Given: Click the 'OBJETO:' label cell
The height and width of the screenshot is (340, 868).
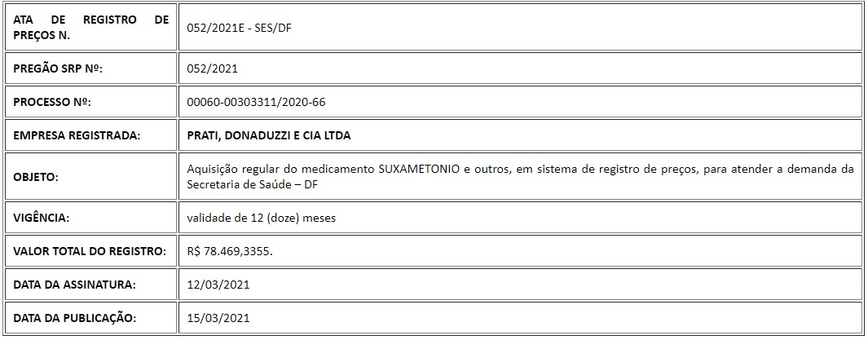Looking at the screenshot, I should click(90, 177).
